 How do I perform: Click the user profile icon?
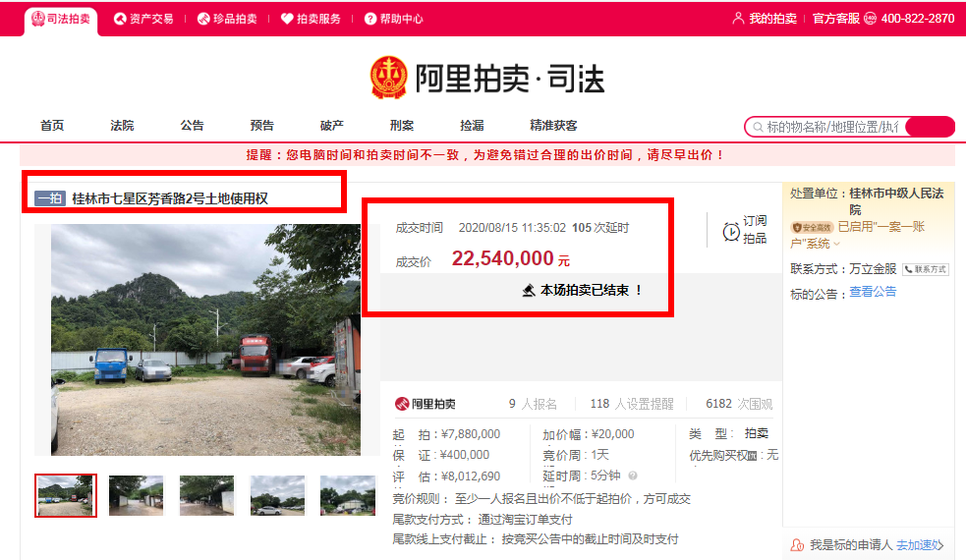tap(738, 19)
